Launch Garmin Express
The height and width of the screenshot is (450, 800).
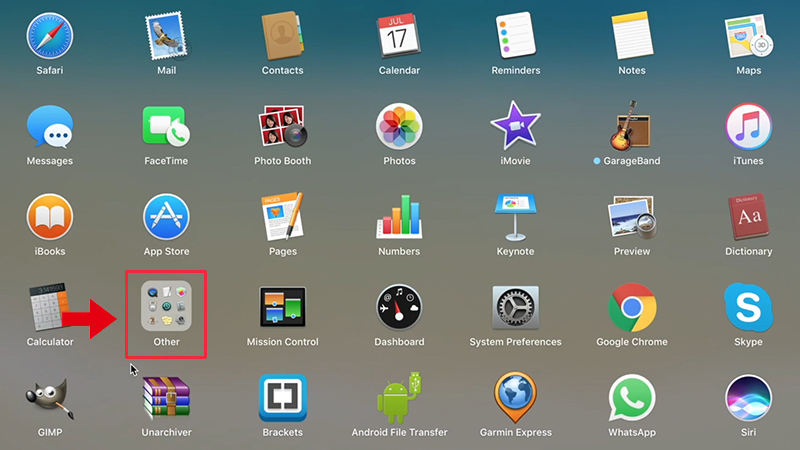click(515, 397)
